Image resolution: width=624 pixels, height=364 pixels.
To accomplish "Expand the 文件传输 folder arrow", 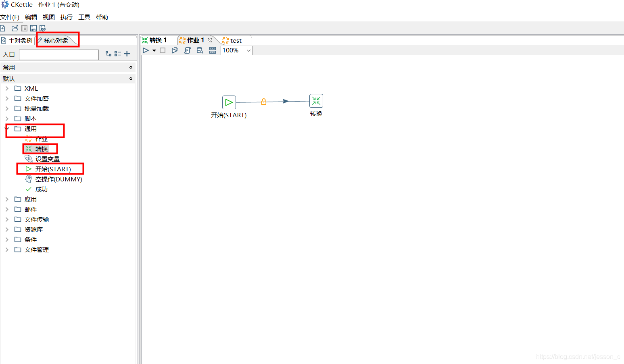I will (7, 219).
